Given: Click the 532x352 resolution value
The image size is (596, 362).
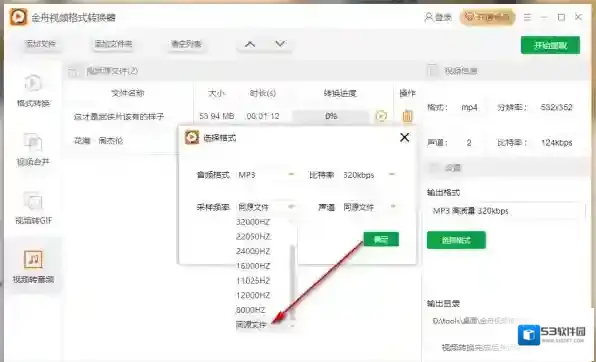Looking at the screenshot, I should (x=556, y=108).
